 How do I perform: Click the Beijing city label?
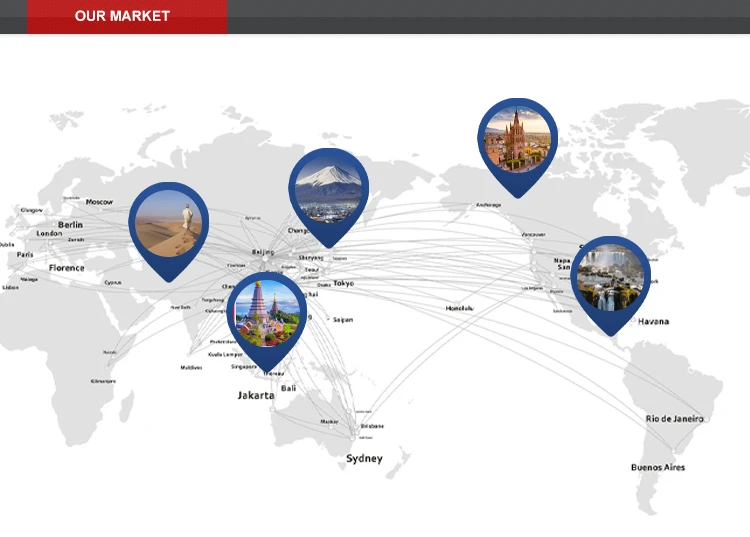tap(263, 252)
